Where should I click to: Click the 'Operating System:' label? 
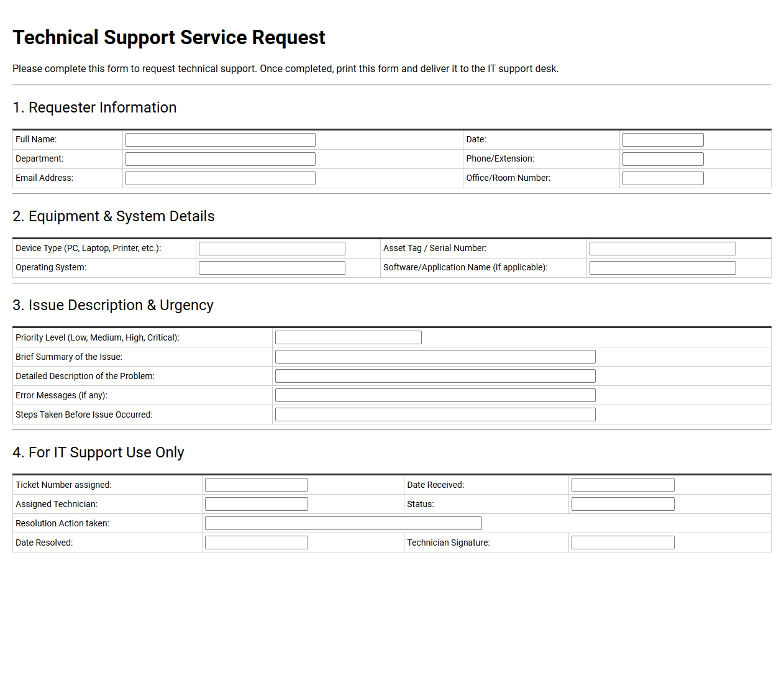51,268
